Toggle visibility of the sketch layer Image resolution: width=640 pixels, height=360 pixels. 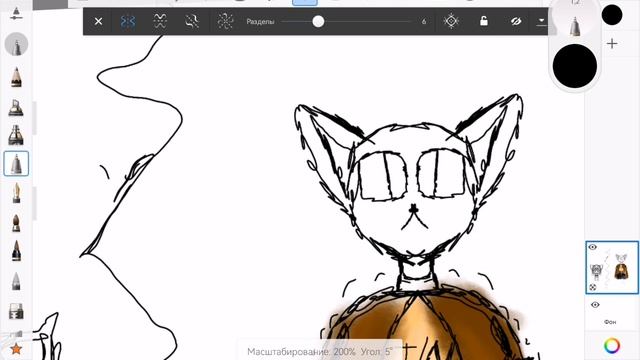(x=593, y=247)
